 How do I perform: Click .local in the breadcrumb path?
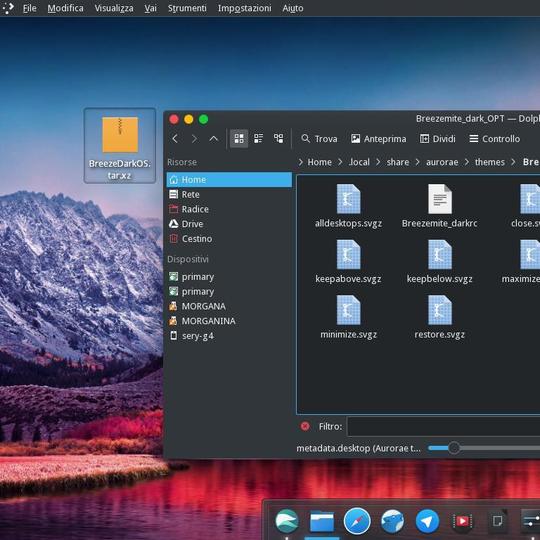click(359, 162)
